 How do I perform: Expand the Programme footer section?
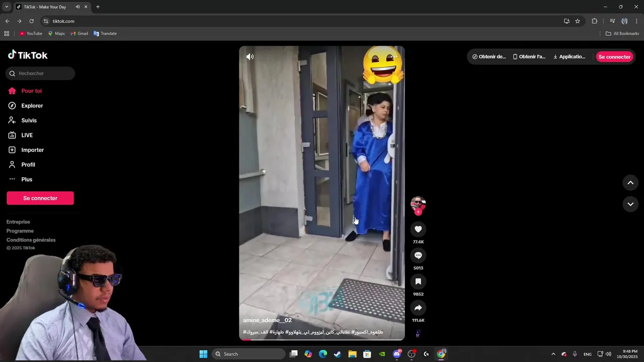pyautogui.click(x=20, y=231)
